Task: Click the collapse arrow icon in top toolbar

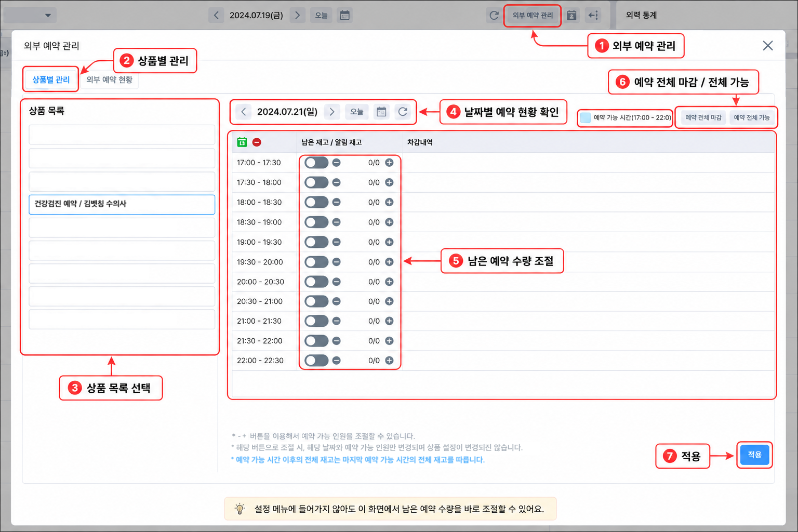Action: click(x=593, y=15)
